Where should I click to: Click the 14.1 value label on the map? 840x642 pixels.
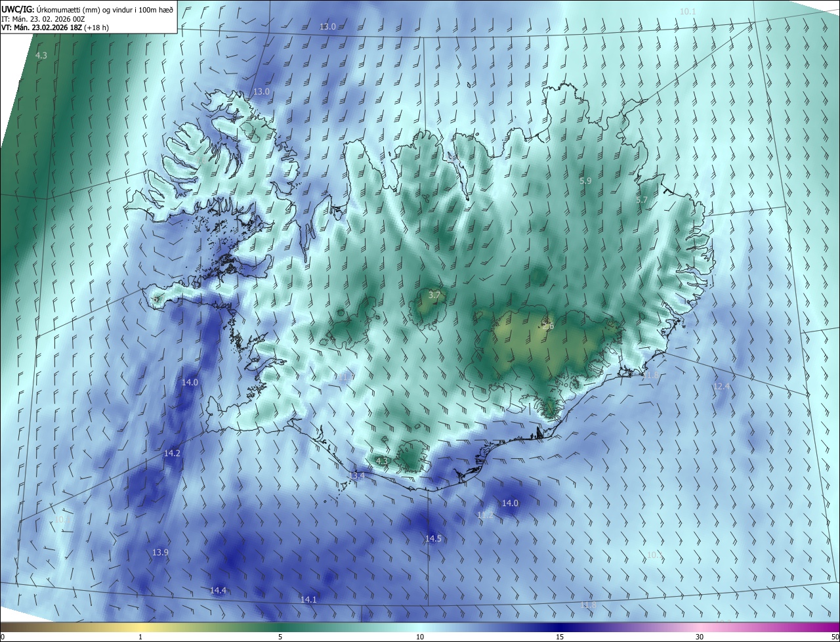(308, 599)
